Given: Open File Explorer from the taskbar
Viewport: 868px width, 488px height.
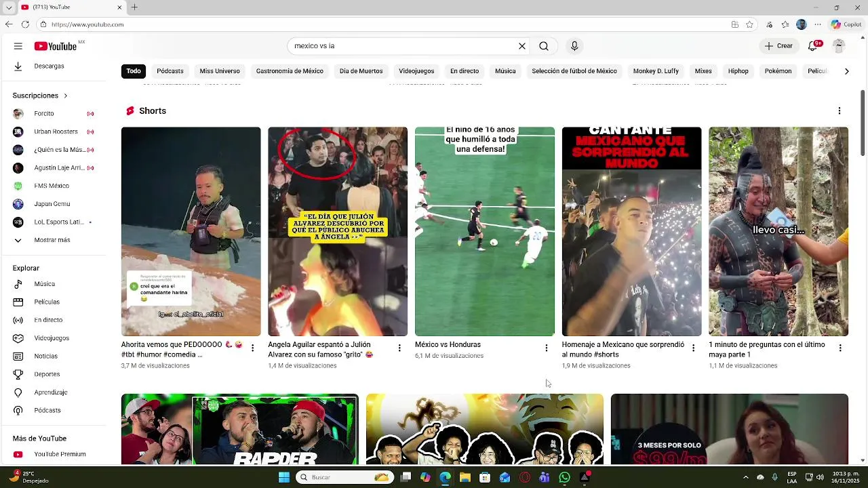Looking at the screenshot, I should pos(465,478).
